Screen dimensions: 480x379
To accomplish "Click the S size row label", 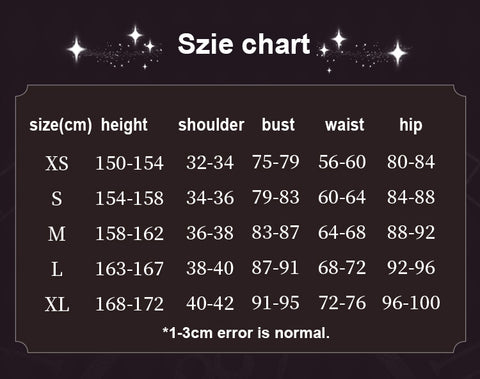I will (x=57, y=198).
